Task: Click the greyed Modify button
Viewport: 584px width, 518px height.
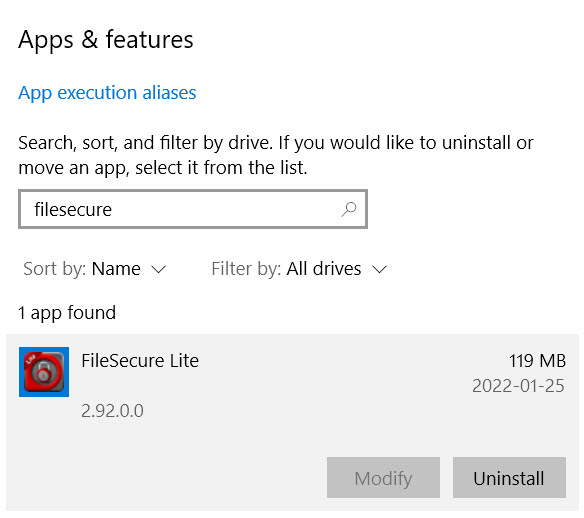Action: (x=383, y=478)
